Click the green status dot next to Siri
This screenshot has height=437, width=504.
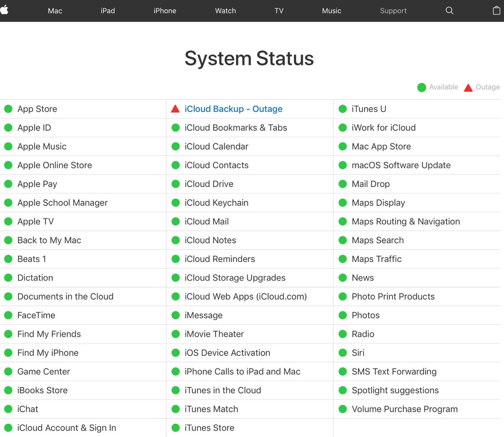point(343,353)
